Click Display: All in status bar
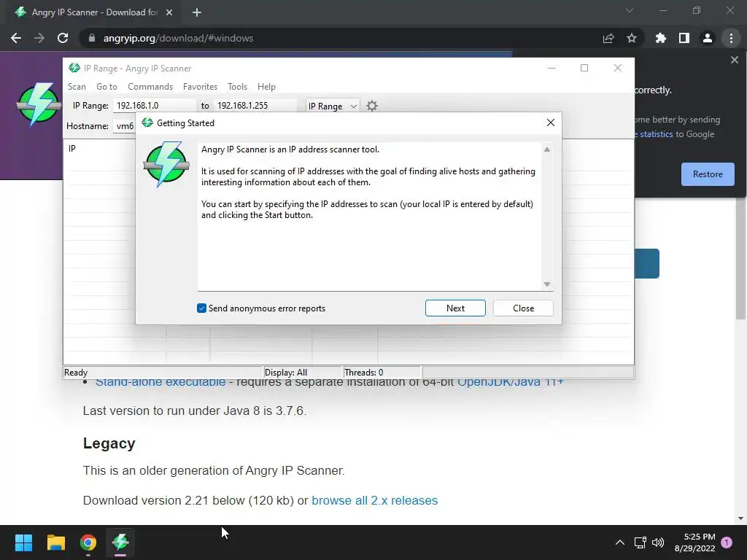The width and height of the screenshot is (747, 560). coord(286,373)
